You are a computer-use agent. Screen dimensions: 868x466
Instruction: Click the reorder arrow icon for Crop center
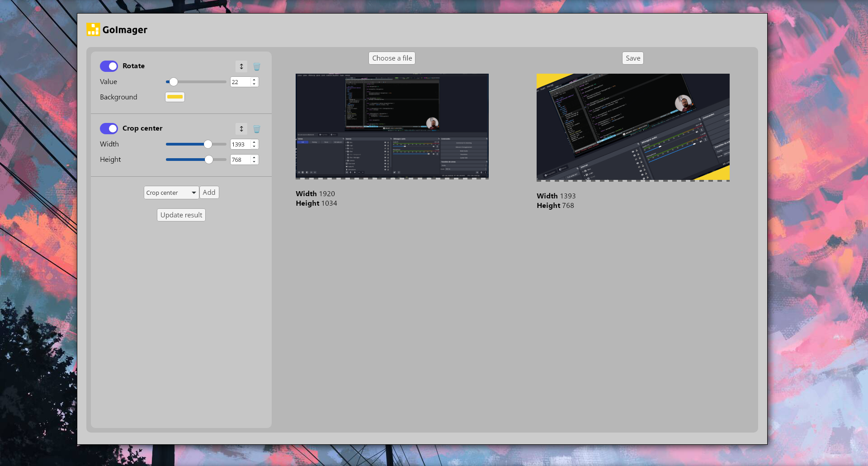click(241, 129)
